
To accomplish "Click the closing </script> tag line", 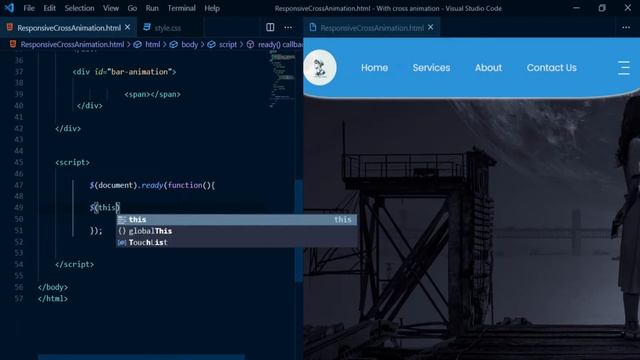I will 74,264.
